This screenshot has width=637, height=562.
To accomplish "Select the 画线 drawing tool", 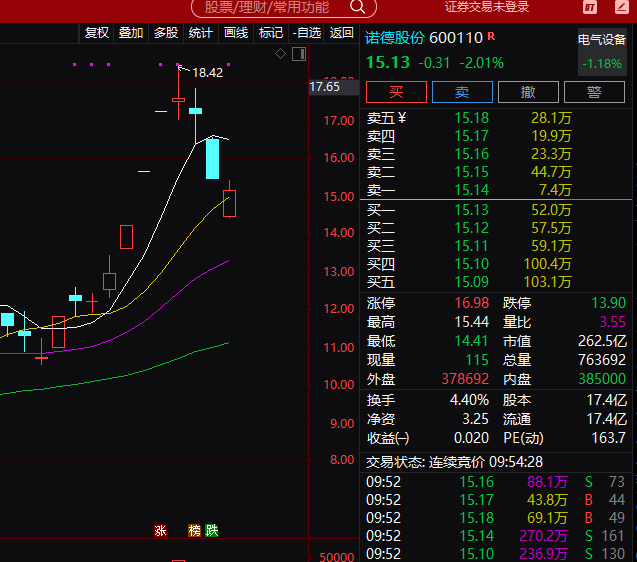I will pyautogui.click(x=236, y=33).
